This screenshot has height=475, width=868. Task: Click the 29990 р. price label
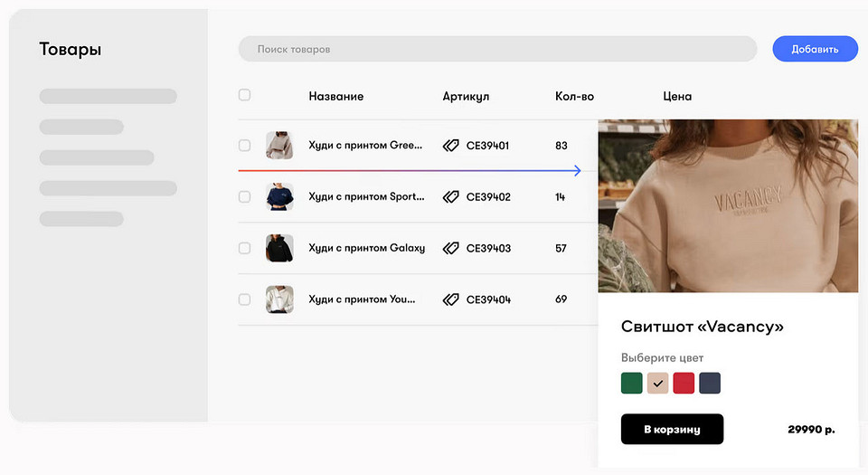(811, 429)
